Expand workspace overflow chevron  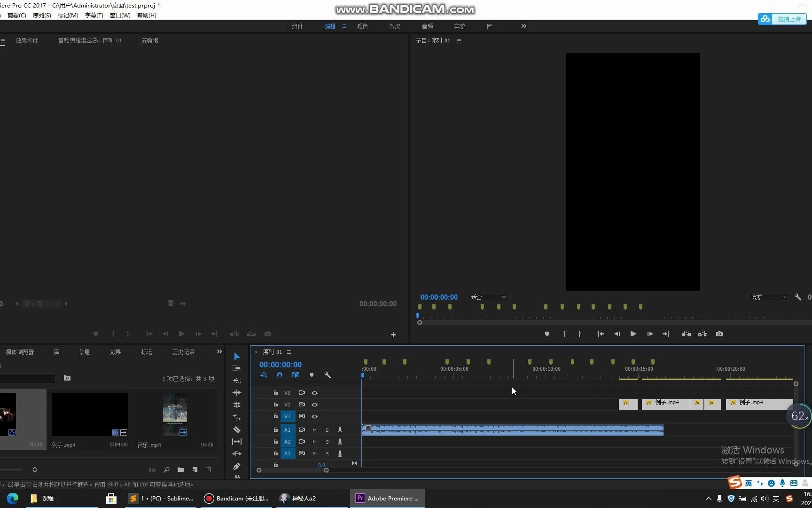point(524,26)
